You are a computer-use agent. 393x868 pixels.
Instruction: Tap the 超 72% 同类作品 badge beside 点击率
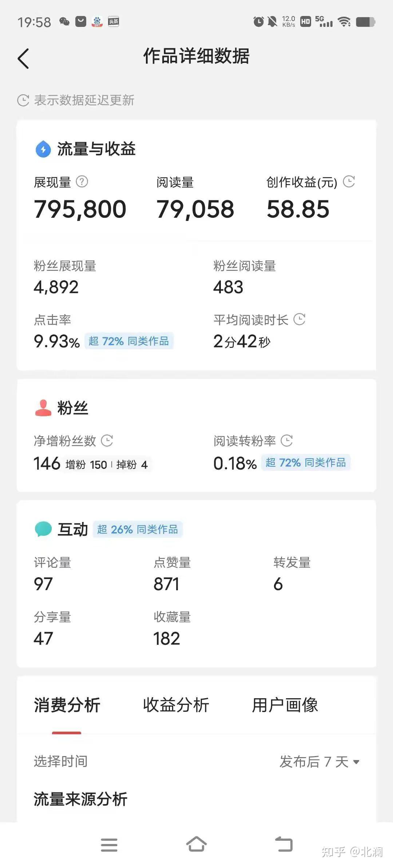click(129, 341)
